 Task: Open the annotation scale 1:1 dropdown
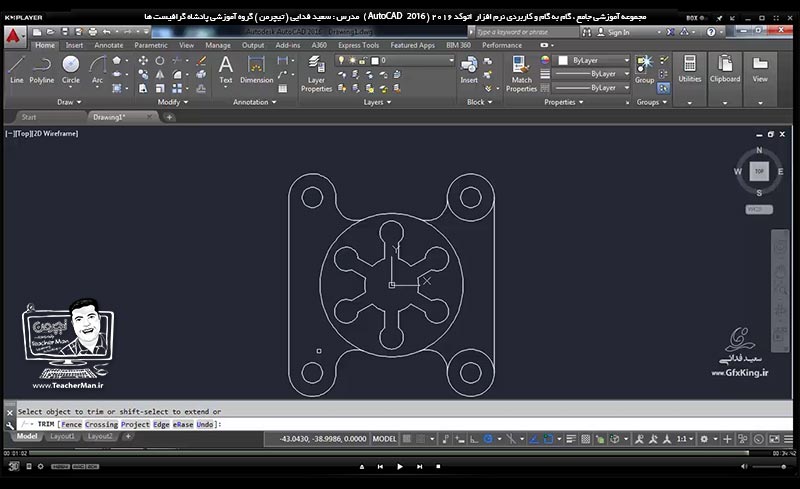coord(685,439)
